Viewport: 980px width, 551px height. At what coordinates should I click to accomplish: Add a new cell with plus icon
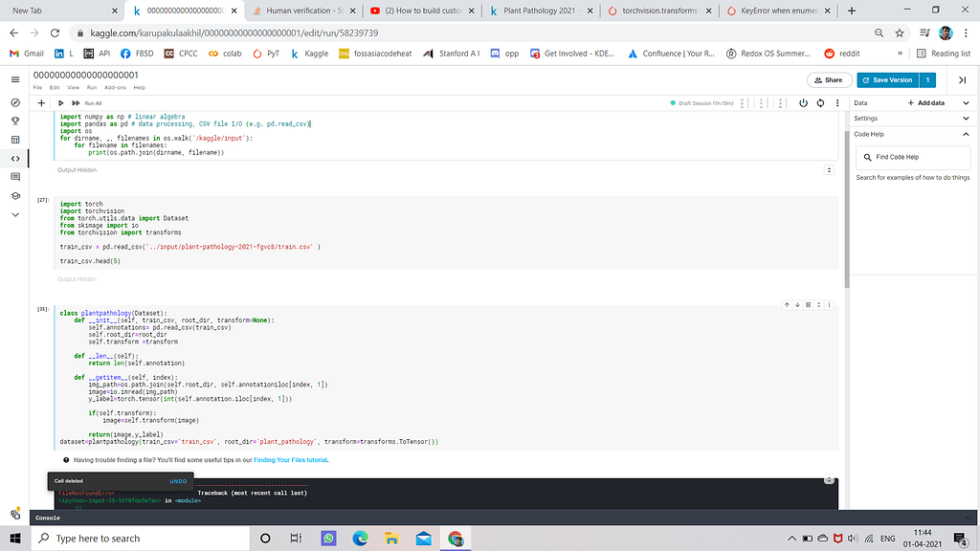[x=41, y=102]
